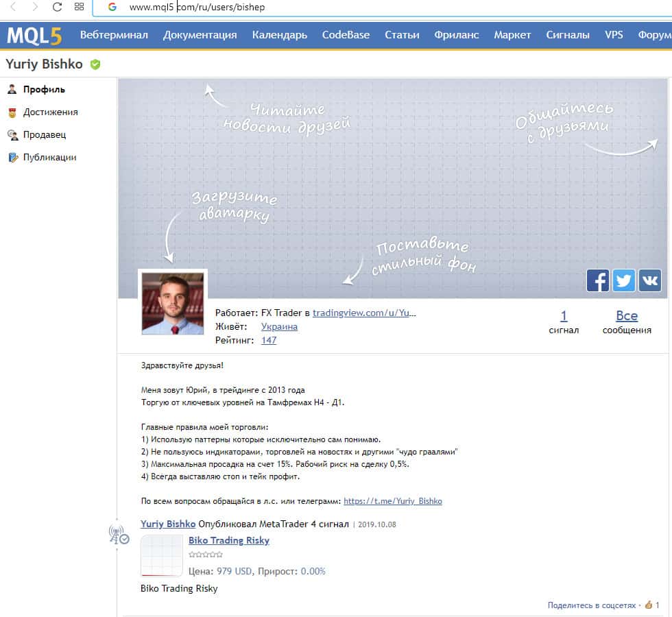Open Публикации in the sidebar
Viewport: 672px width, 617px height.
pyautogui.click(x=49, y=157)
